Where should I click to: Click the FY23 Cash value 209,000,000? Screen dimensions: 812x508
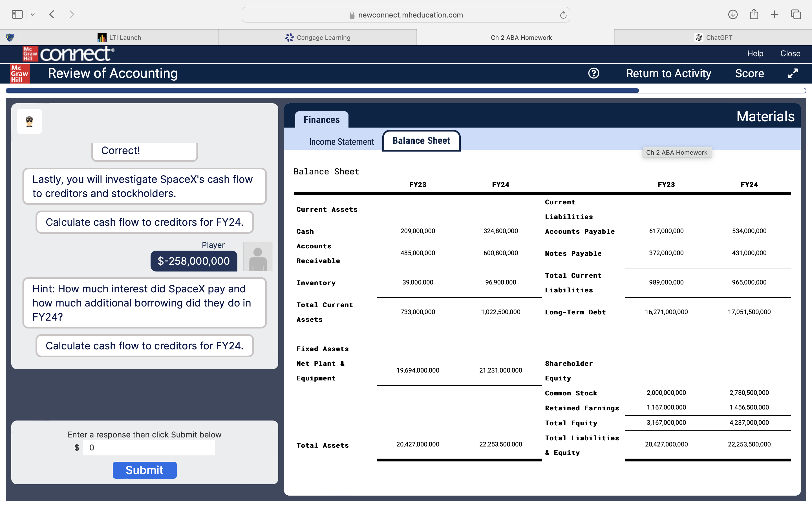(x=417, y=231)
